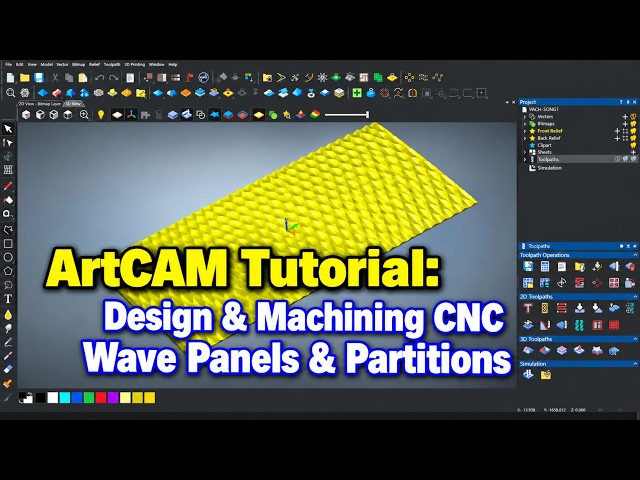This screenshot has width=640, height=480.
Task: Click the Undo arrow icon
Action: click(x=99, y=77)
